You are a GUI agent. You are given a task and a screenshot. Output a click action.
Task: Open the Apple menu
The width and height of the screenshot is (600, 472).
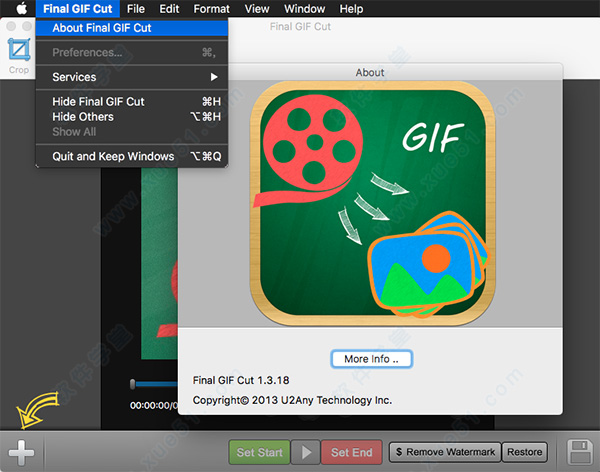click(x=21, y=8)
